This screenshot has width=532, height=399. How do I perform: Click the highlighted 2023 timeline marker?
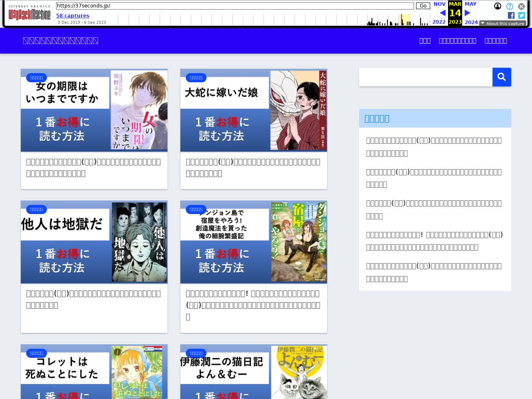[x=404, y=20]
